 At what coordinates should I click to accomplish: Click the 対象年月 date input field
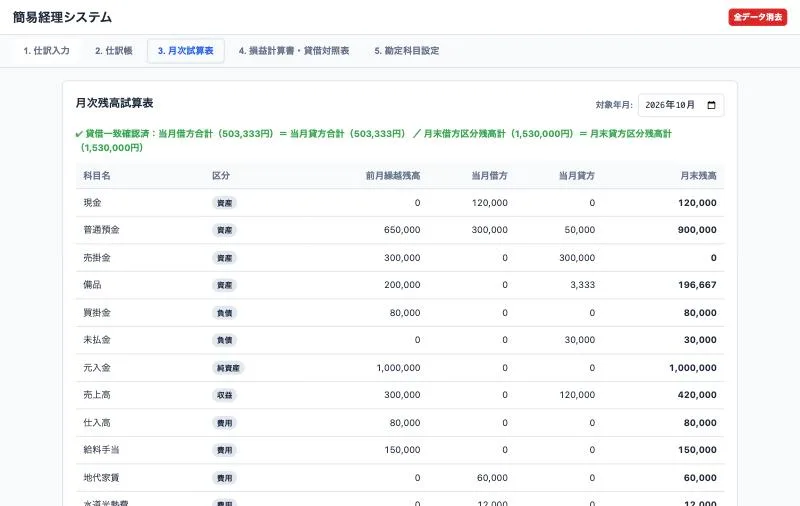tap(681, 105)
